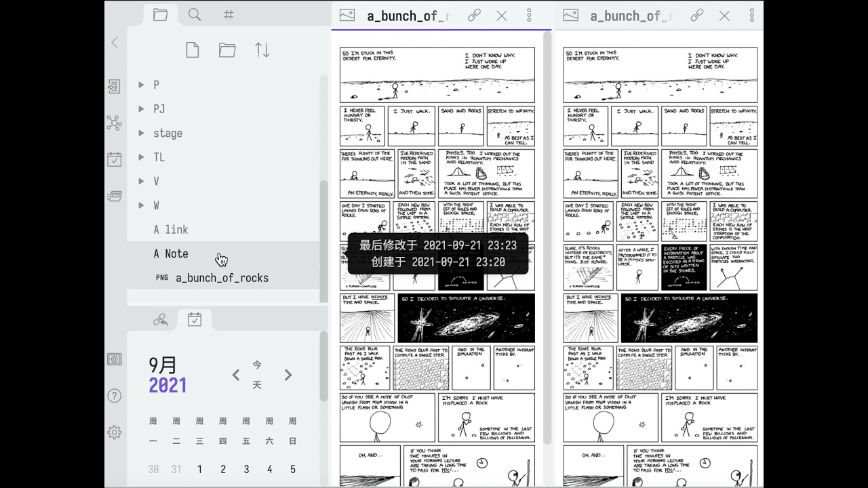Screen dimensions: 868x488
Task: Switch to the tags tab
Action: (229, 15)
